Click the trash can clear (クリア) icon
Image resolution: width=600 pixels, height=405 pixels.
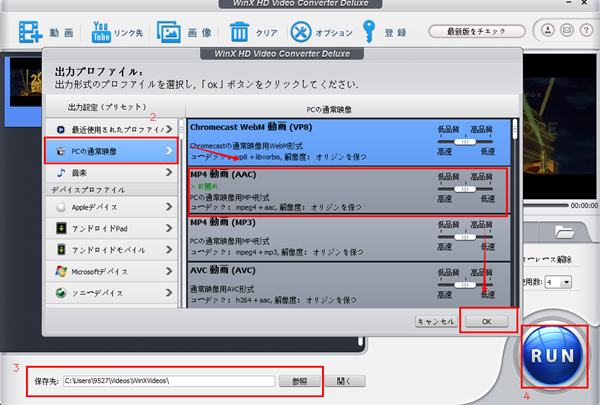240,32
